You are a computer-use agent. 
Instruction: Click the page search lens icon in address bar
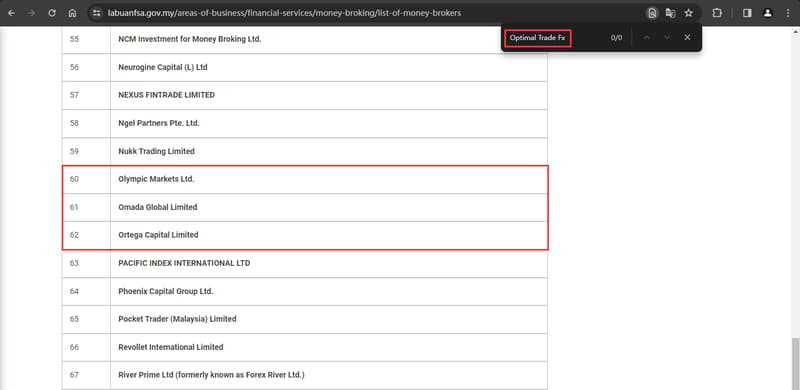click(652, 13)
